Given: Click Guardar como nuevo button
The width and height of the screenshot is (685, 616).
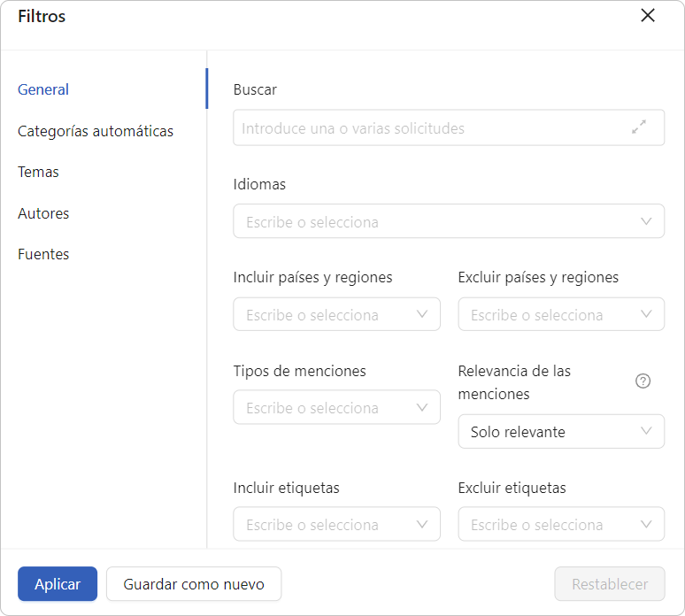Looking at the screenshot, I should coord(194,583).
